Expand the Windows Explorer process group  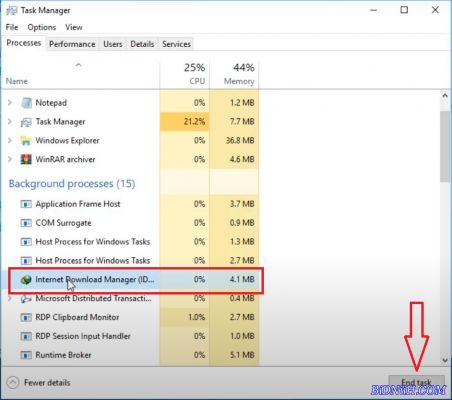(10, 141)
